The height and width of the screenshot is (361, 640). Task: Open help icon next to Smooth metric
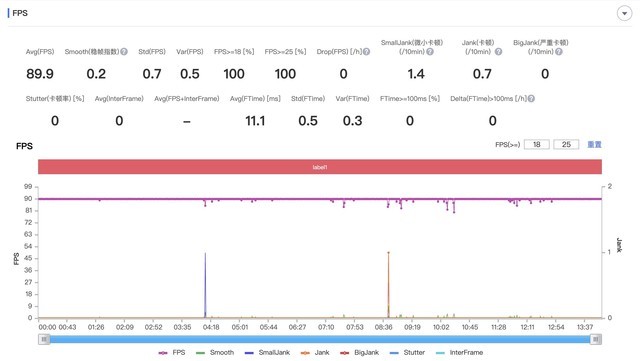coord(124,52)
